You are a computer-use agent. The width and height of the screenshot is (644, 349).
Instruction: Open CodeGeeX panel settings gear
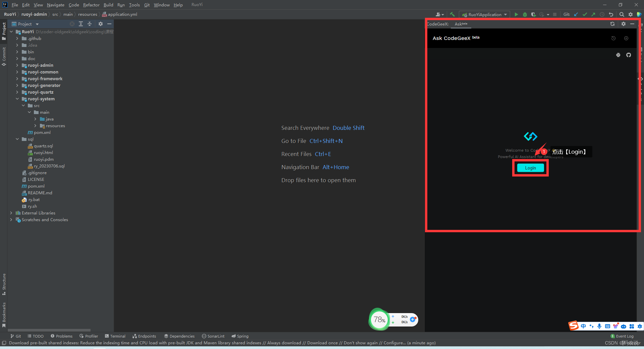pos(624,24)
